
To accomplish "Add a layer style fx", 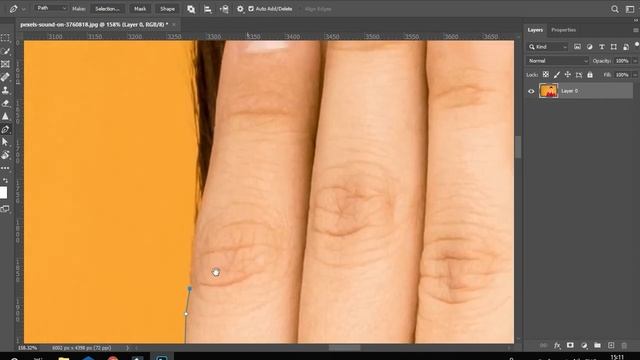I will 557,345.
